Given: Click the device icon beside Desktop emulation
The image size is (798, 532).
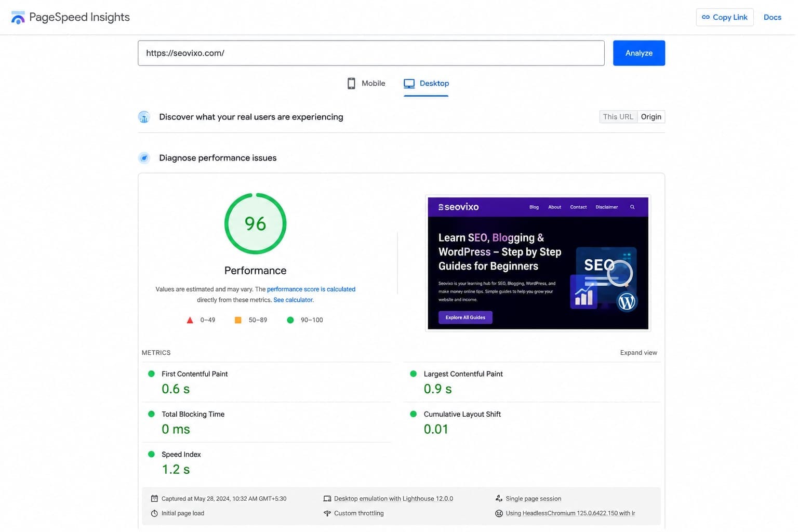Looking at the screenshot, I should 327,499.
